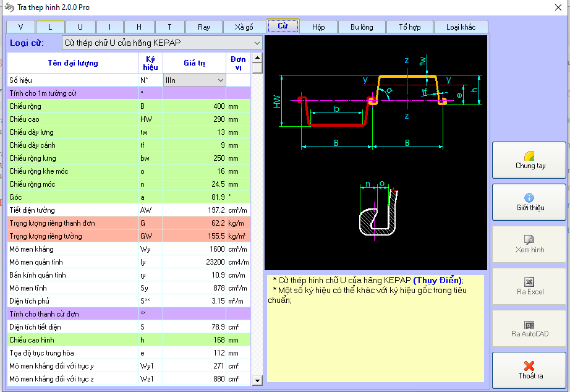
Task: Close the Tra thep hinh window
Action: coord(558,7)
